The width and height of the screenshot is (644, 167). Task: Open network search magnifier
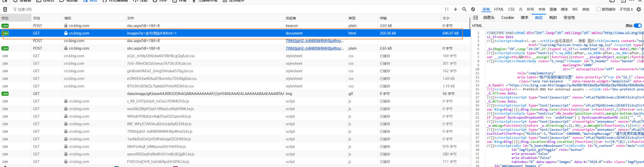point(464,9)
